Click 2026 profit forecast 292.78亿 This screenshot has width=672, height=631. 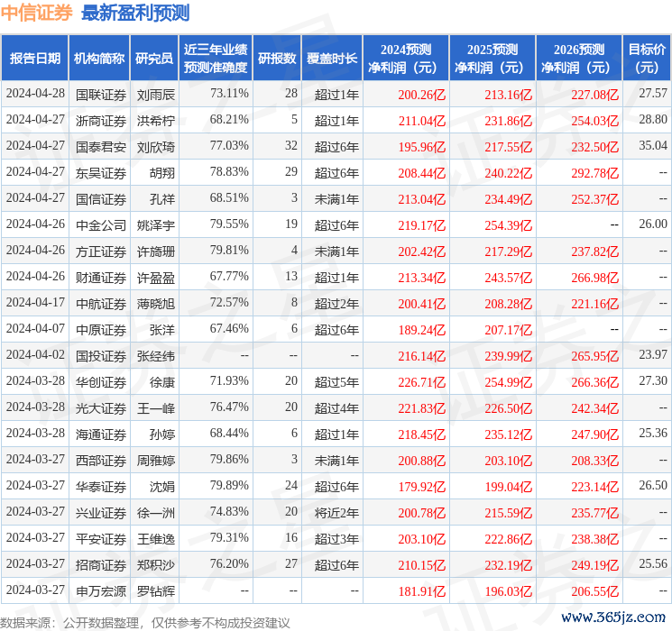click(594, 173)
